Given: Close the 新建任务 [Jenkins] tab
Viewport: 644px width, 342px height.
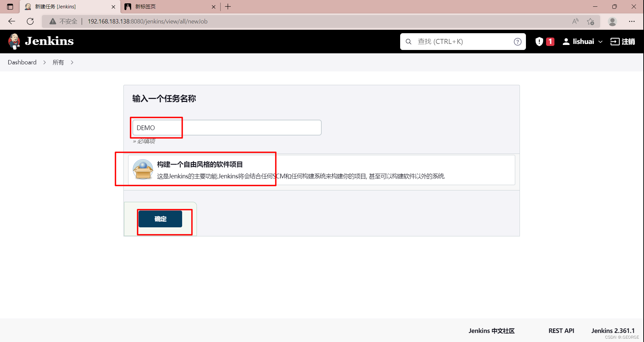Looking at the screenshot, I should 113,7.
